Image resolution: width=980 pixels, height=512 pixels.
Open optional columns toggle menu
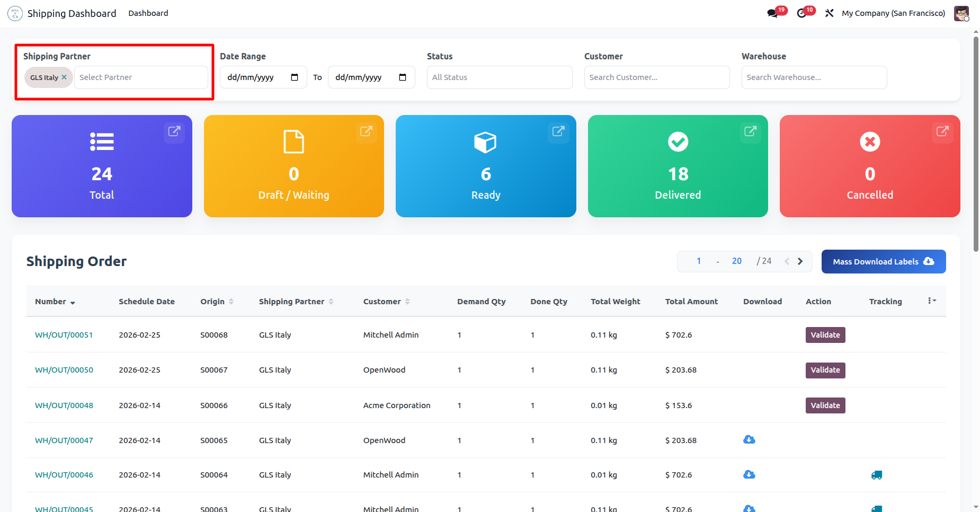pos(932,301)
